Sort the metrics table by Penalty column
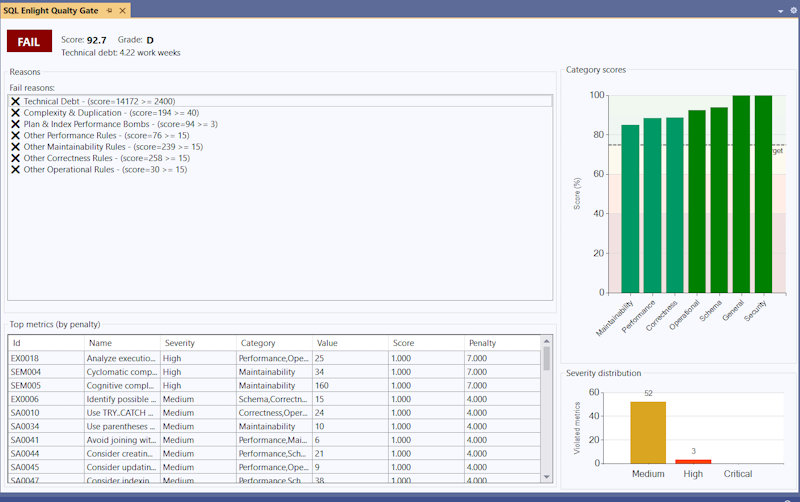The image size is (800, 502). click(500, 343)
